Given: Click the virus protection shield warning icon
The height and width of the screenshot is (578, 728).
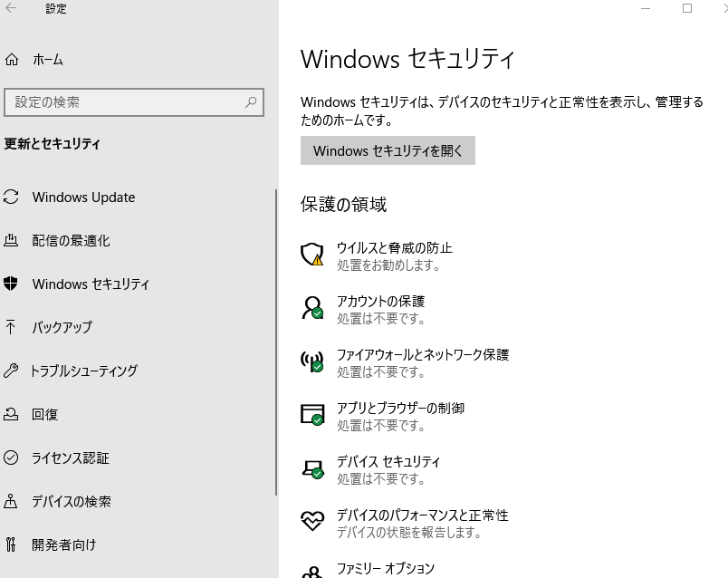Looking at the screenshot, I should (x=312, y=255).
